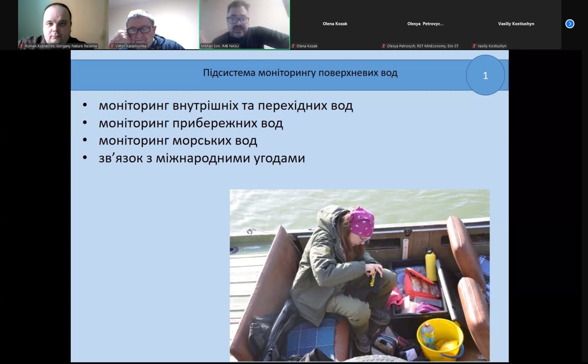Click the bullet 'зв'язок з міжнародними угодами'
The width and height of the screenshot is (588, 364).
tap(202, 158)
